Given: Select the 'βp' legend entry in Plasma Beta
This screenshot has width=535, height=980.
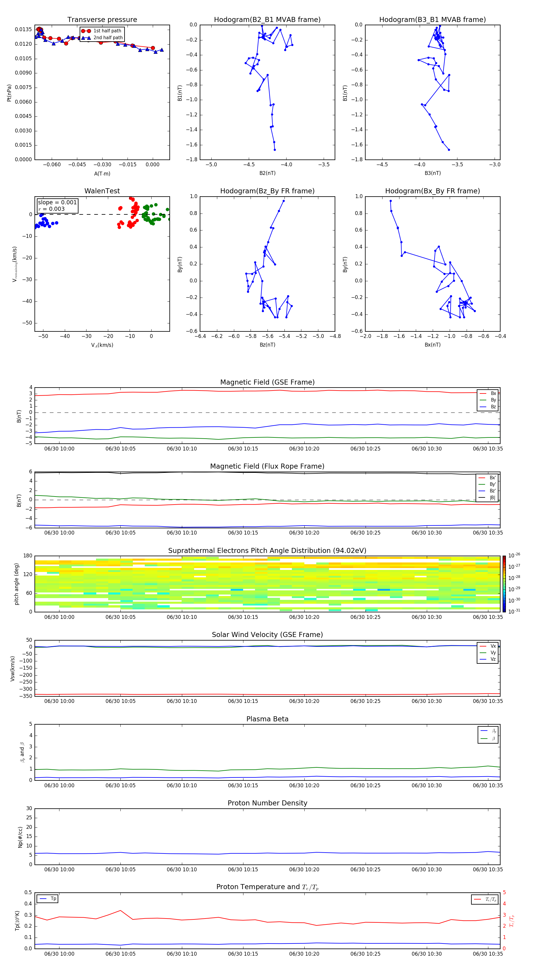Looking at the screenshot, I should [488, 731].
